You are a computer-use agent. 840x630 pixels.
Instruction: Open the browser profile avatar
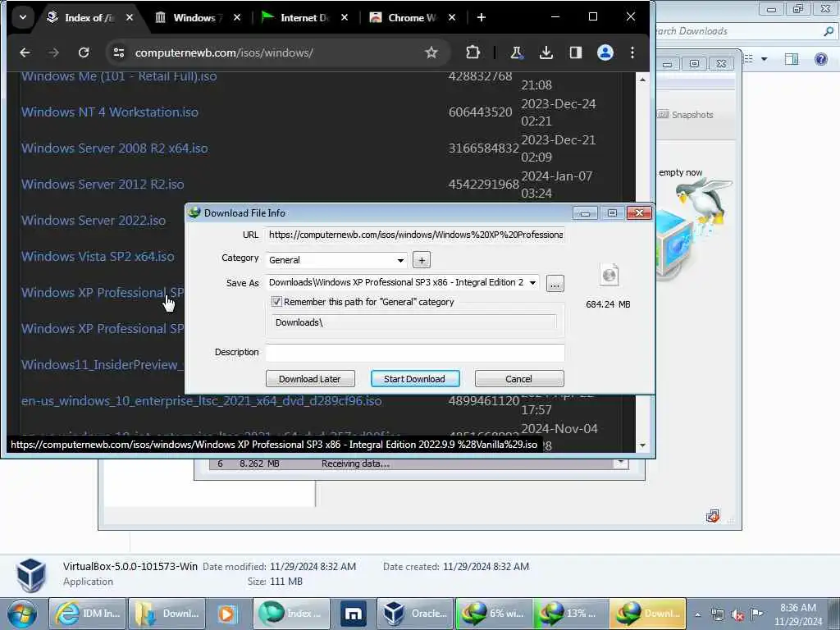605,52
